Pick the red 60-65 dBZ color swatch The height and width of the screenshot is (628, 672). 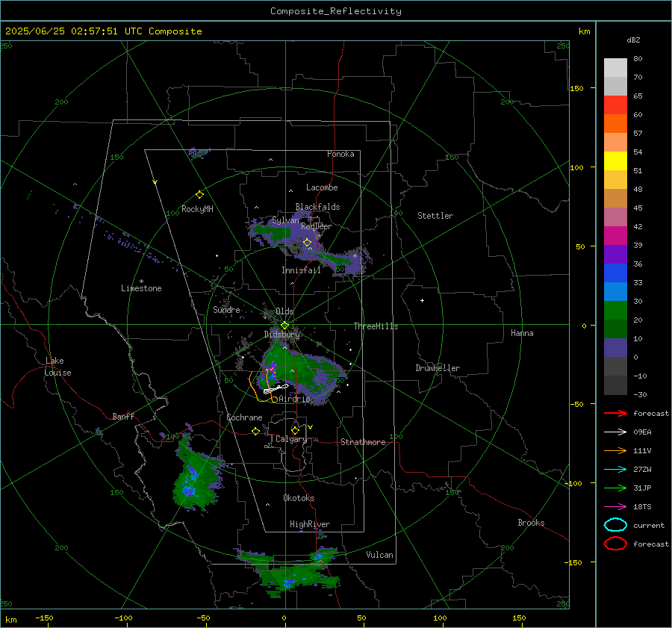click(x=615, y=105)
